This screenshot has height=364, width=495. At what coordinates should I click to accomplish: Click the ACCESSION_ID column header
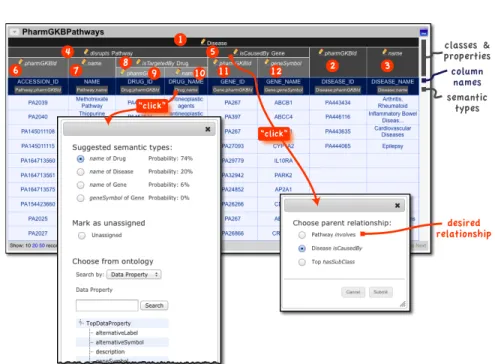pos(38,82)
